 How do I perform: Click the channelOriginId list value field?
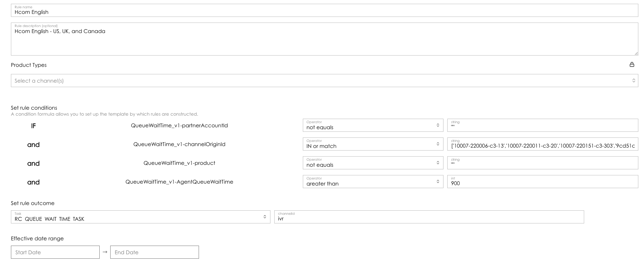point(542,144)
